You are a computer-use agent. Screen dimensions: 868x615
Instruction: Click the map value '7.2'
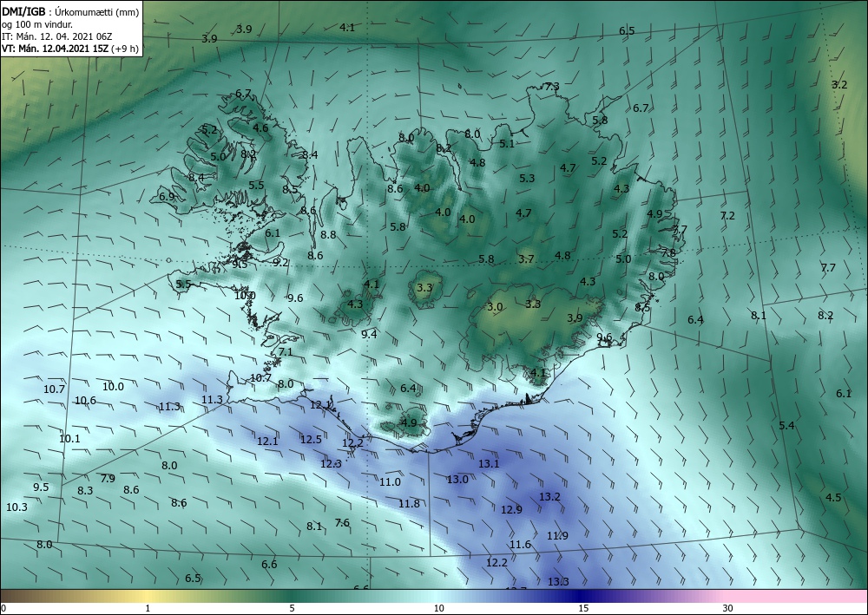tap(727, 216)
